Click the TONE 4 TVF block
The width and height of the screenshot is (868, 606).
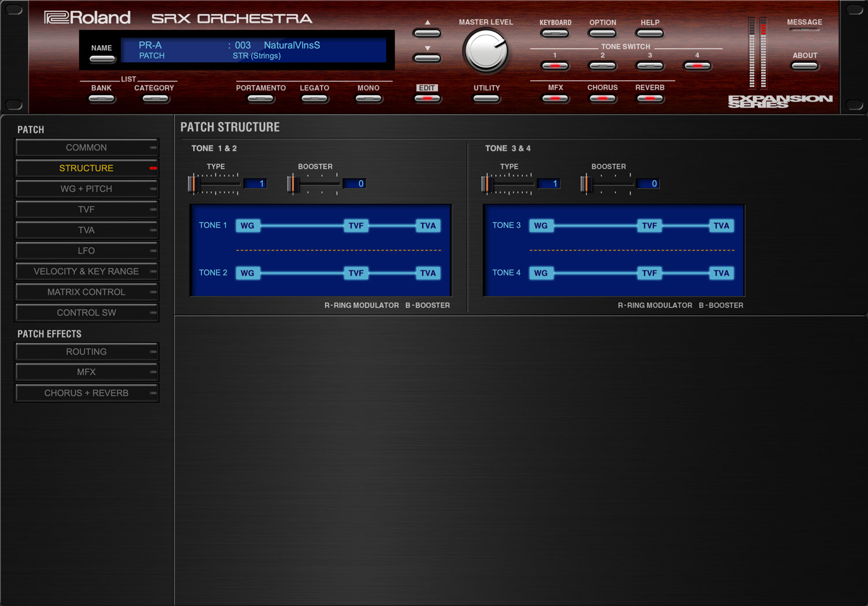(x=649, y=273)
